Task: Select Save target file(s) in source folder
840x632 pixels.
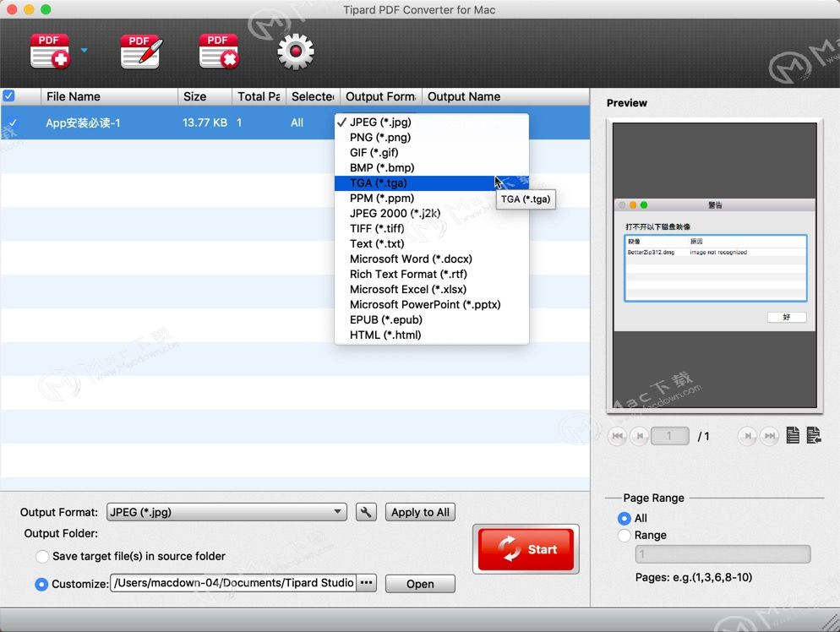Action: point(41,556)
